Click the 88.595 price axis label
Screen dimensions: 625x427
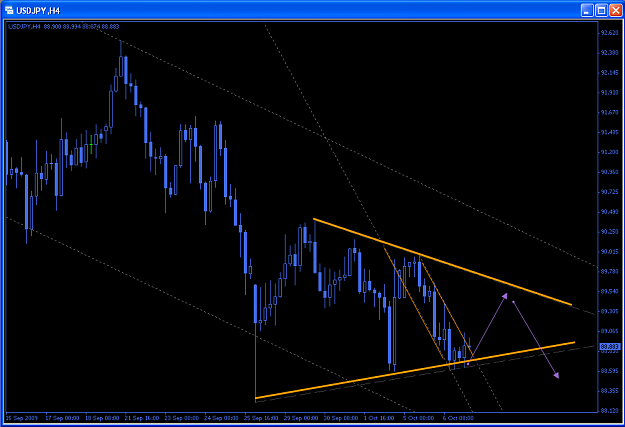pos(610,371)
